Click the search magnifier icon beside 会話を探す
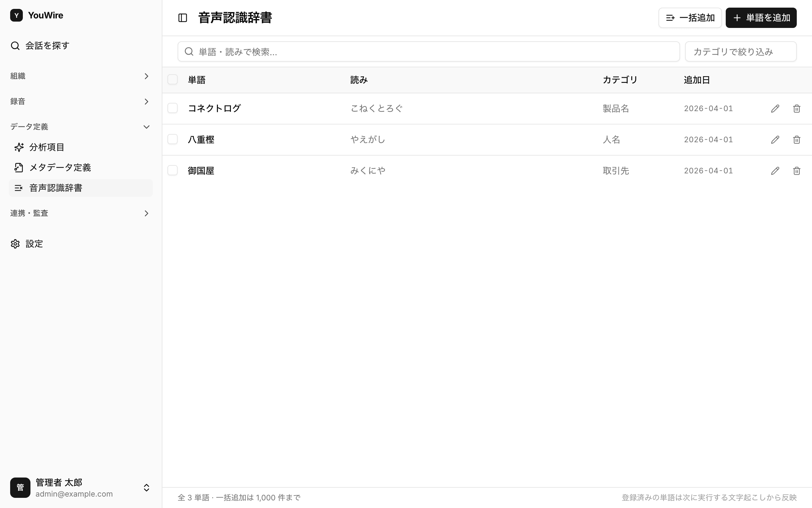 coord(15,46)
